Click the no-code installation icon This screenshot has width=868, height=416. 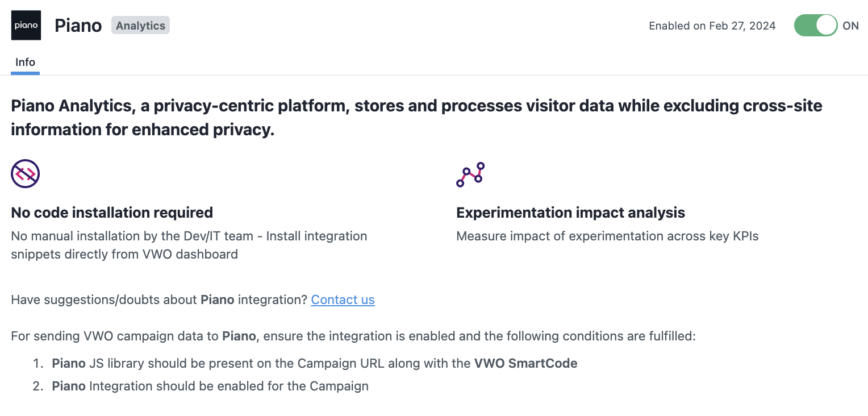point(25,173)
